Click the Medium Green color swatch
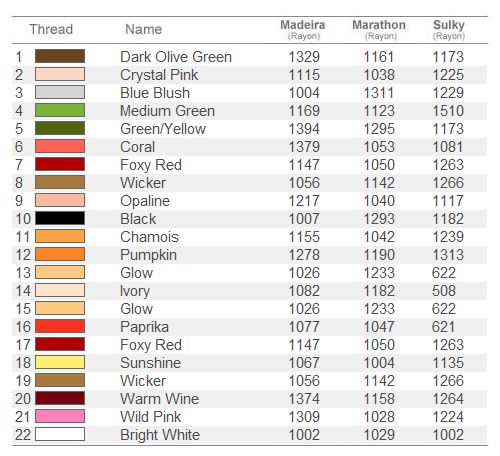 [60, 110]
